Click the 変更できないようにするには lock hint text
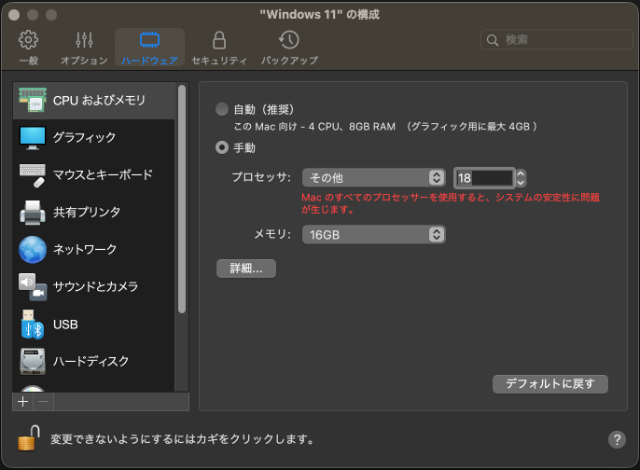640x470 pixels. click(182, 439)
